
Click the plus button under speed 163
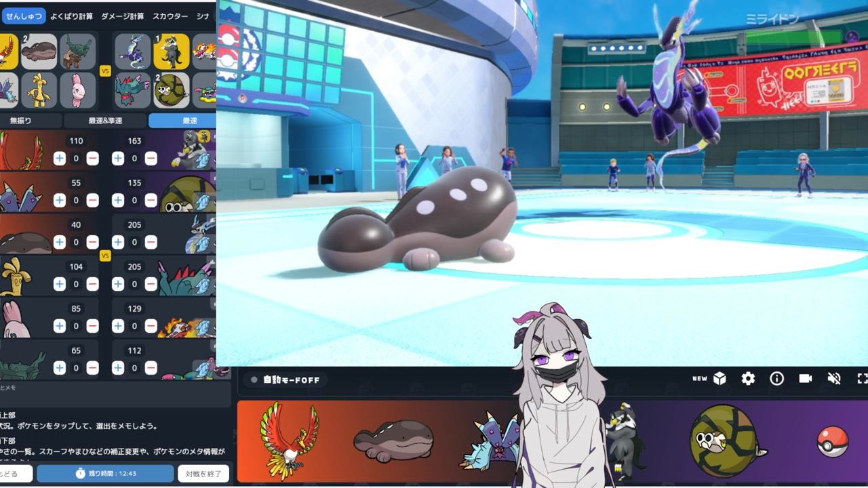pyautogui.click(x=118, y=159)
